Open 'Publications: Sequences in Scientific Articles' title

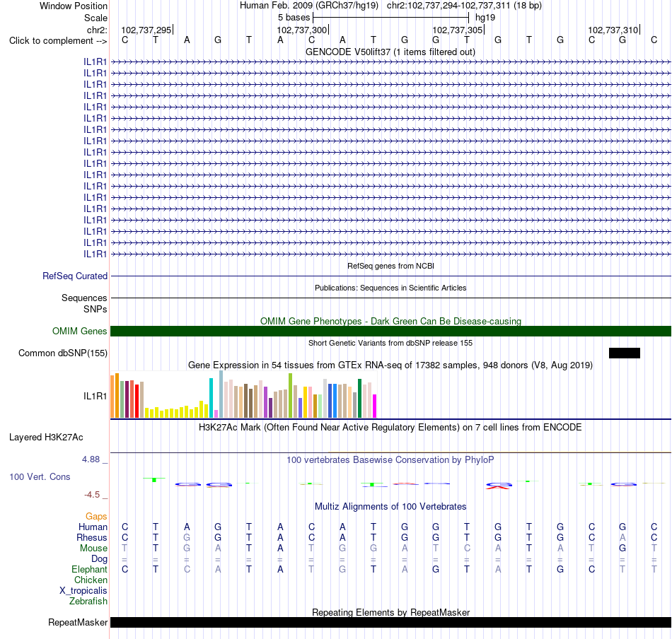point(390,288)
